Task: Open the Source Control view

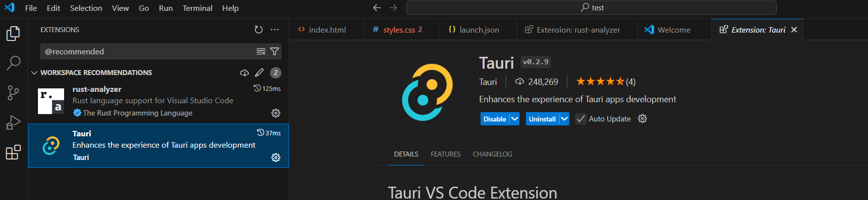Action: [x=13, y=93]
